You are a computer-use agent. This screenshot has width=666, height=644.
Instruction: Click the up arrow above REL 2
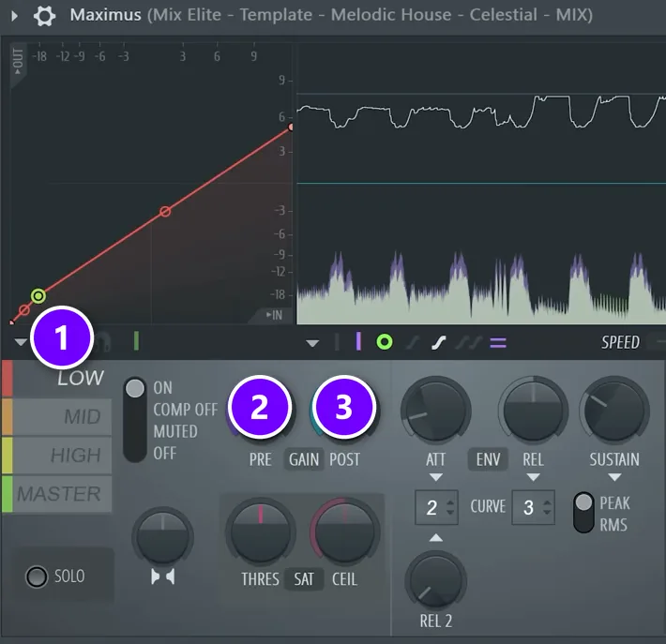click(x=436, y=538)
